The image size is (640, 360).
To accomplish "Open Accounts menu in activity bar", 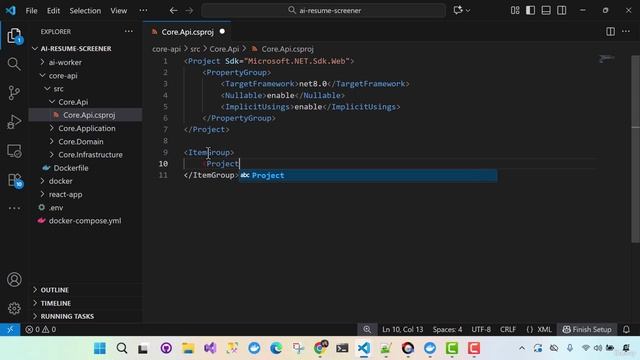I will (x=14, y=280).
